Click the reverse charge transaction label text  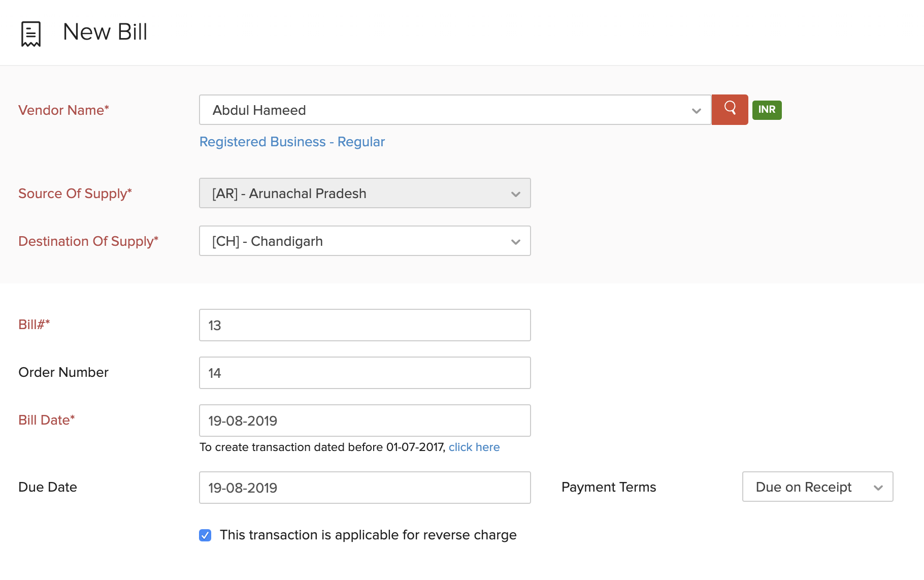(368, 535)
